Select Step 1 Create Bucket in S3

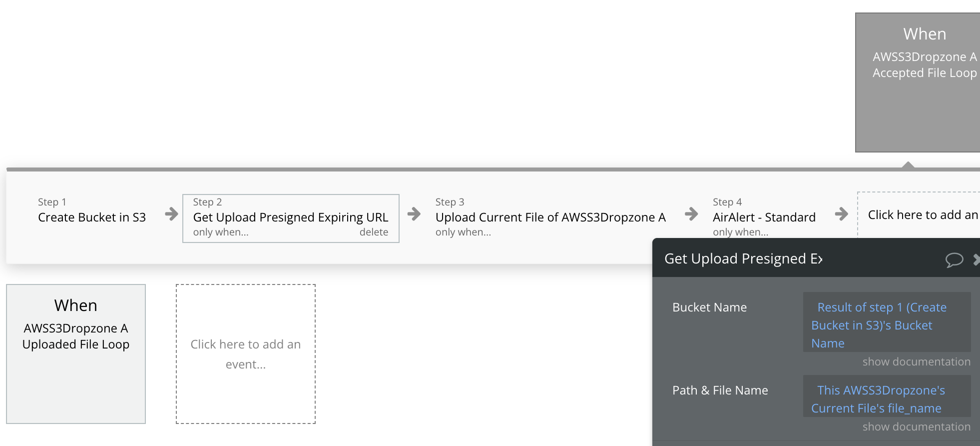(x=92, y=210)
